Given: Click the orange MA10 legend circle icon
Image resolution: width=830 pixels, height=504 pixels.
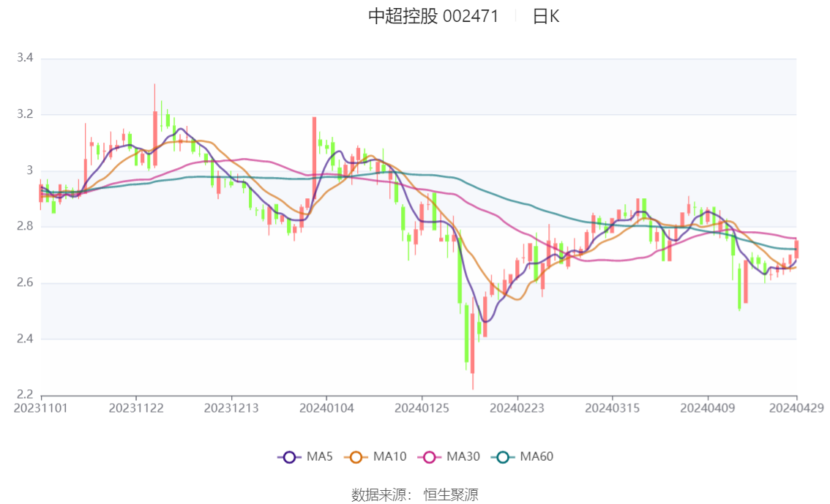Looking at the screenshot, I should click(x=356, y=457).
